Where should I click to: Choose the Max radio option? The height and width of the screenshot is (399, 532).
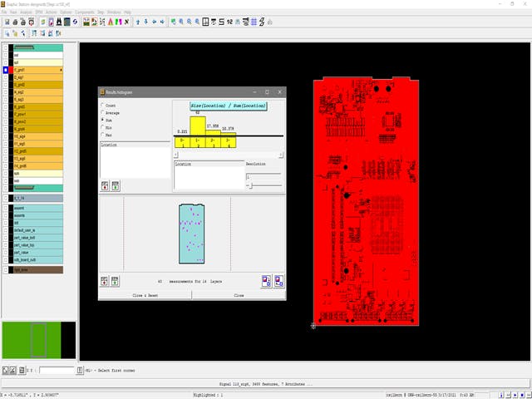tap(103, 135)
